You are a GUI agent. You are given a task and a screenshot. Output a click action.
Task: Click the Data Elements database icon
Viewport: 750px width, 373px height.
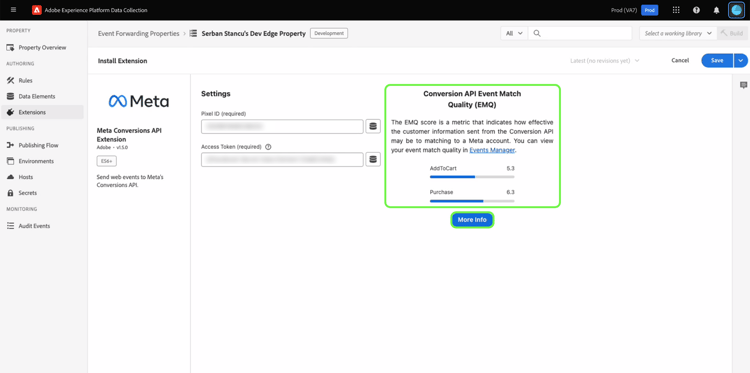(10, 96)
